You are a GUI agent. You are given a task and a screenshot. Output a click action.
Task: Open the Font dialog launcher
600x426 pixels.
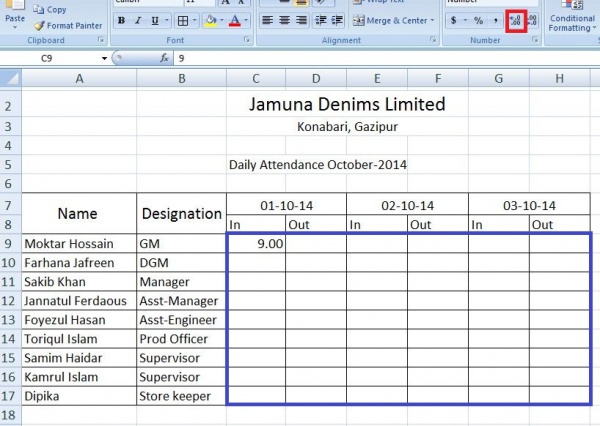[247, 39]
